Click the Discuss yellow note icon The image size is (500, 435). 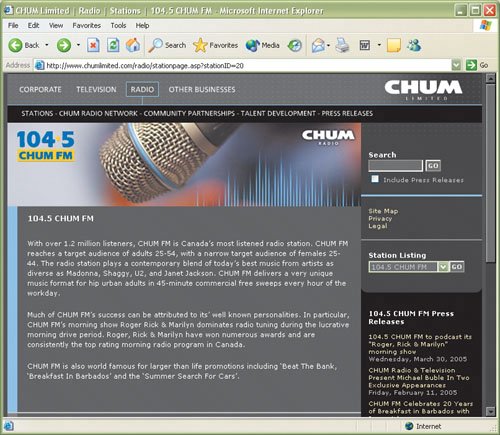click(x=394, y=45)
